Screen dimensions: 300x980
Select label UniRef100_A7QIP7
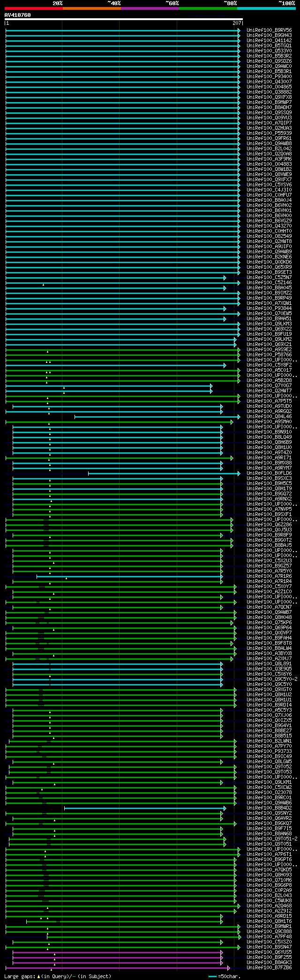point(269,123)
